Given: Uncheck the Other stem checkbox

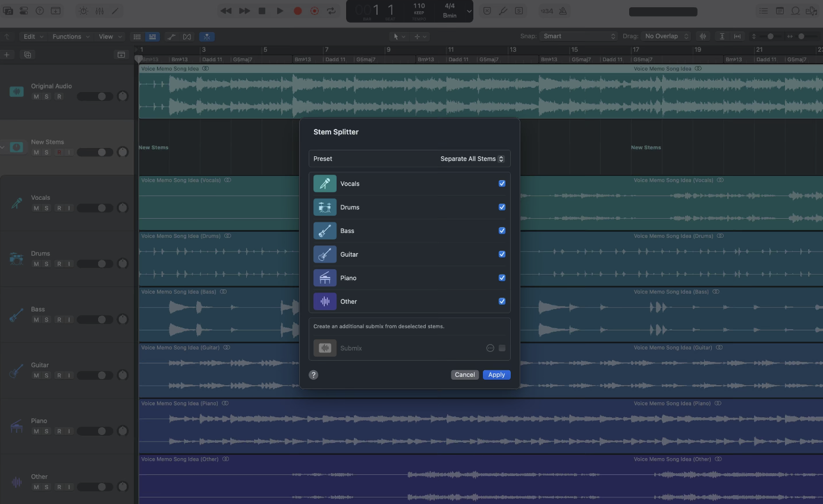Looking at the screenshot, I should click(502, 301).
